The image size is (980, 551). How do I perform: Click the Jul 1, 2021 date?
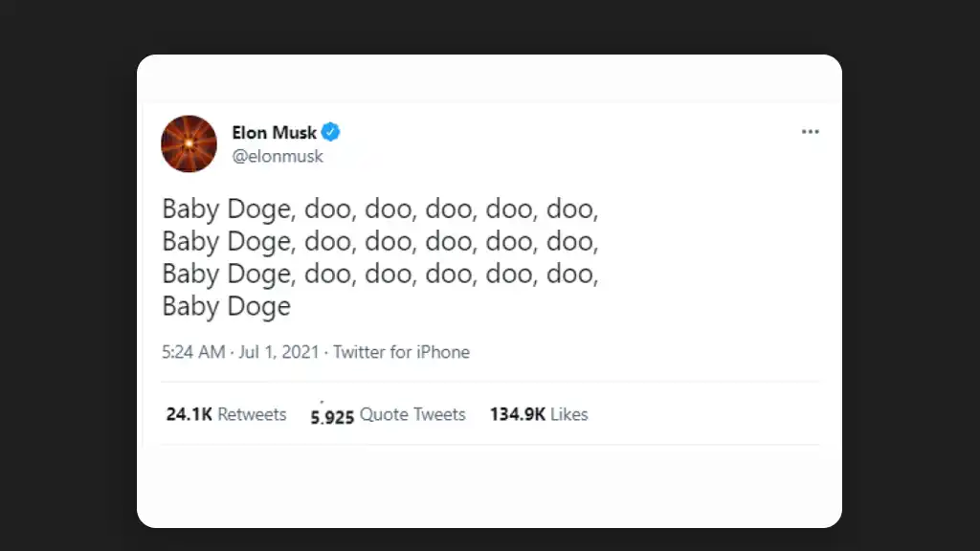[278, 352]
